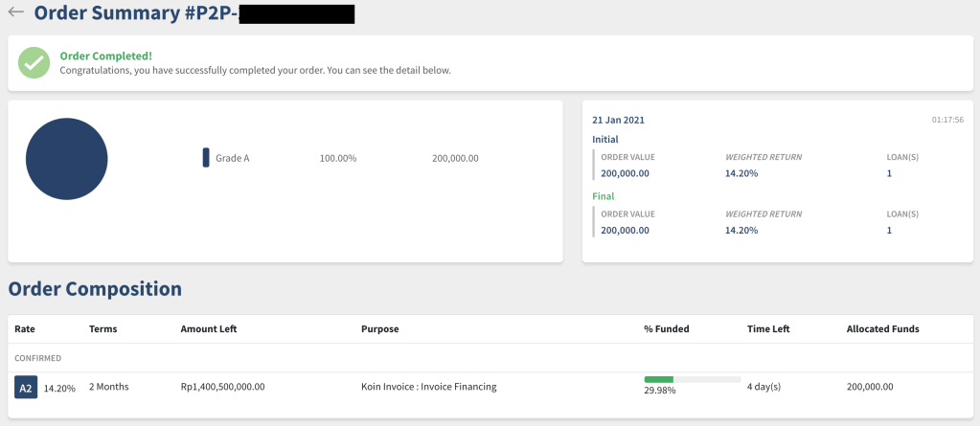Click the 21 Jan 2021 date label

point(618,121)
